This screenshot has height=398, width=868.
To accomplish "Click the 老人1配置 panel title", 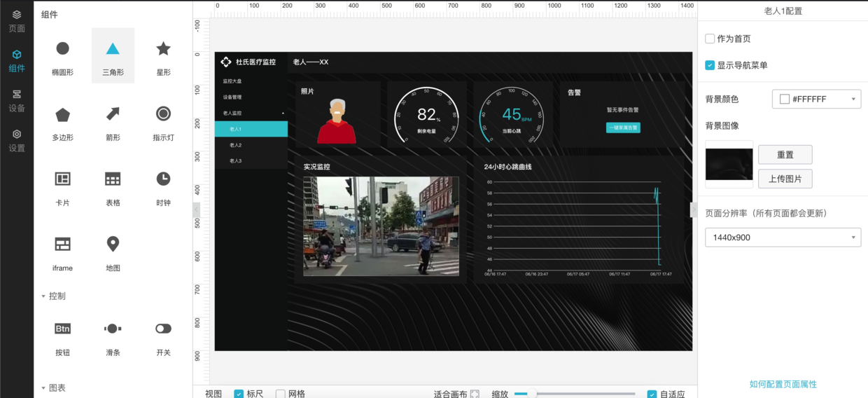I will coord(783,11).
